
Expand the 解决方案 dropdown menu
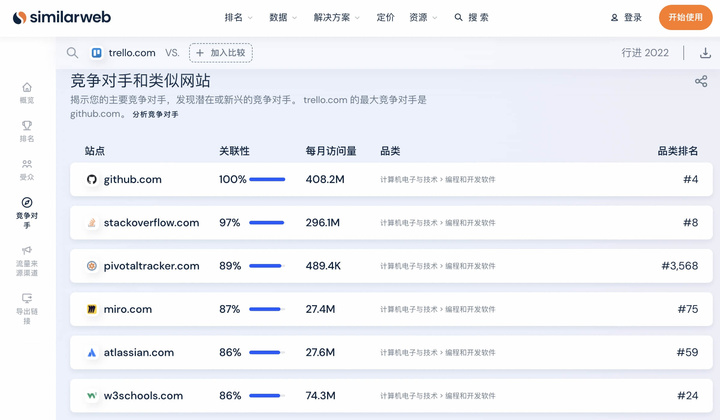(x=337, y=17)
